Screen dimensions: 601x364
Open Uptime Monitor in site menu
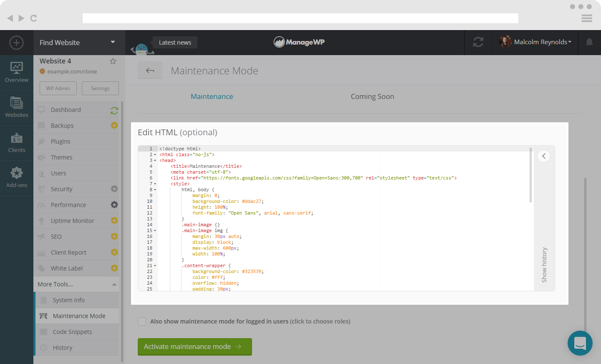click(x=73, y=221)
